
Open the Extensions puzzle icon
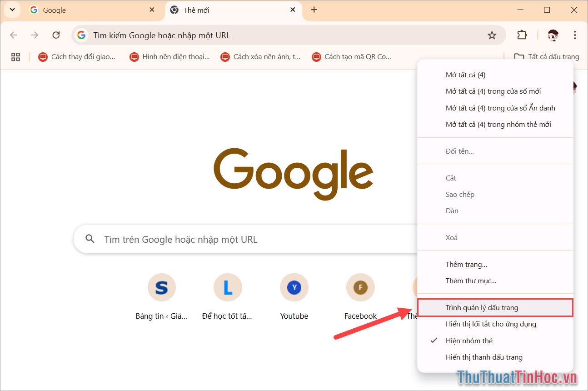(522, 35)
